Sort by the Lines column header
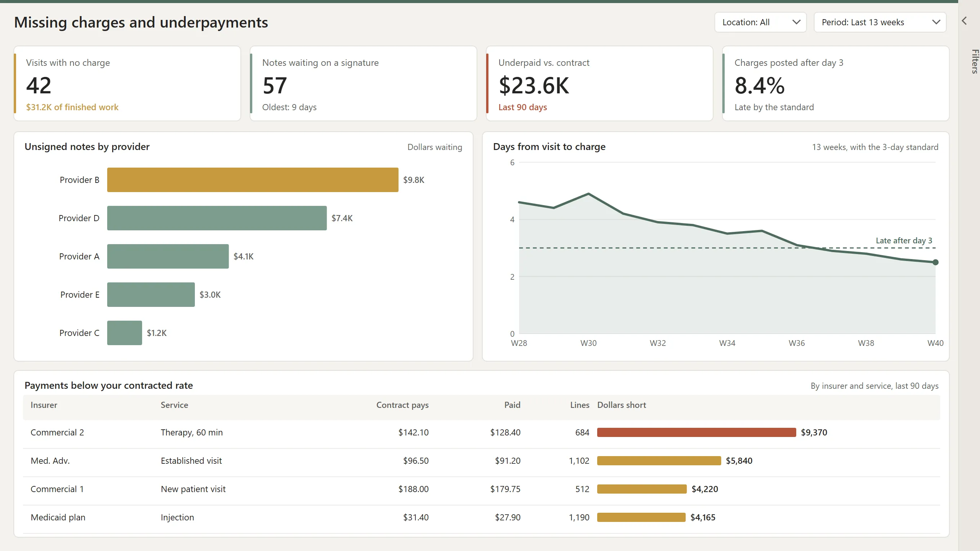 pyautogui.click(x=580, y=405)
